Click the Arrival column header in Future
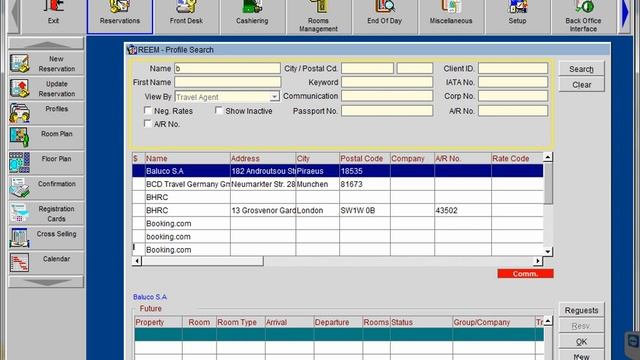The height and width of the screenshot is (360, 640). click(x=289, y=322)
